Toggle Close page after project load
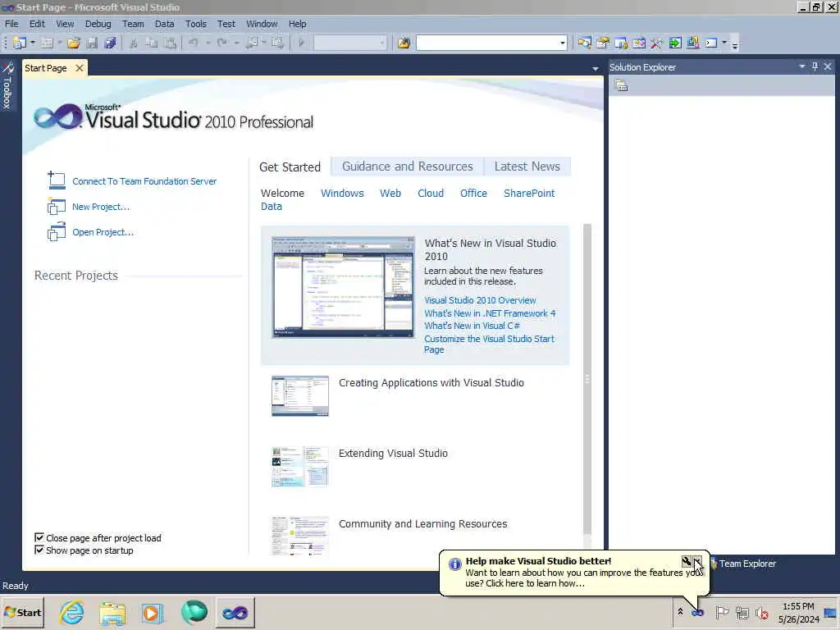 [39, 537]
